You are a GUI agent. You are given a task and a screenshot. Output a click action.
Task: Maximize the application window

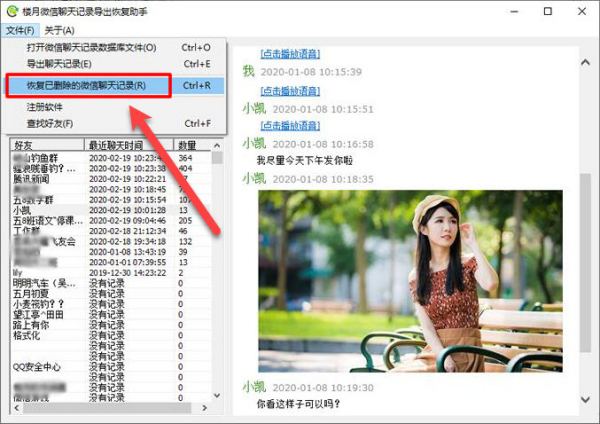pyautogui.click(x=547, y=12)
